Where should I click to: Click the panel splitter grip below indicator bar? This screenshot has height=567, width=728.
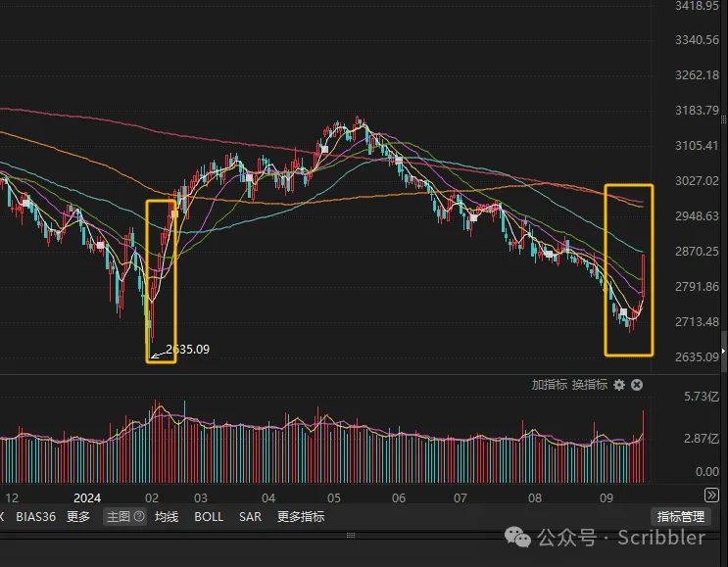click(x=352, y=534)
